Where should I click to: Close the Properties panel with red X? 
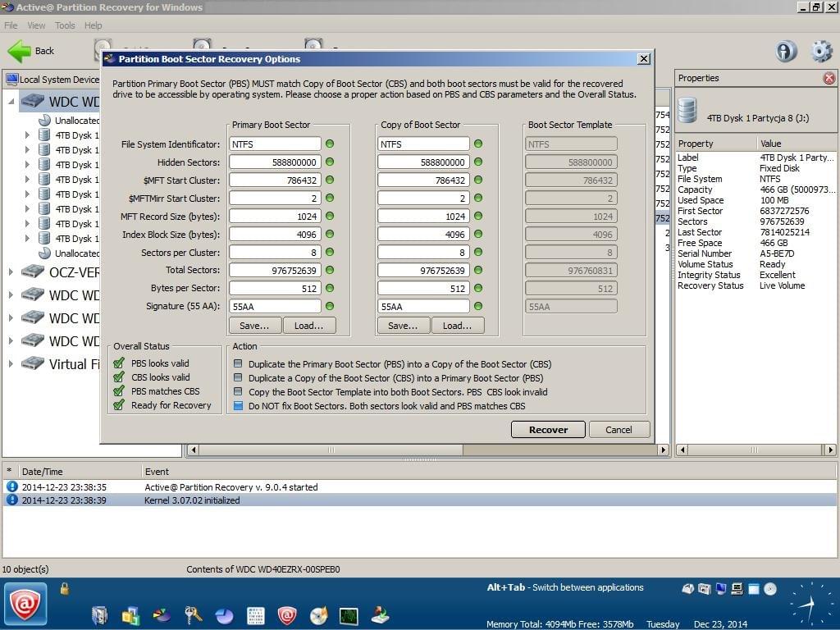coord(829,78)
